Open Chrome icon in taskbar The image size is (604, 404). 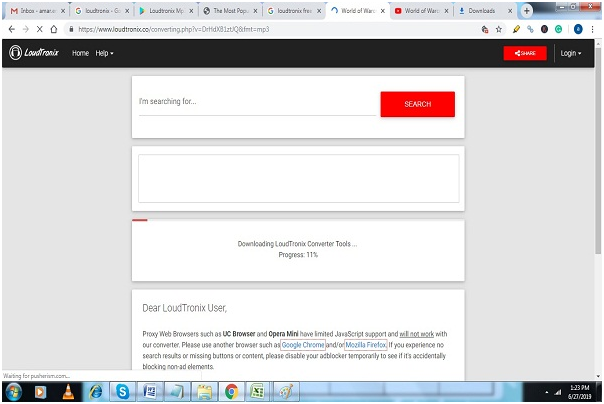(232, 392)
